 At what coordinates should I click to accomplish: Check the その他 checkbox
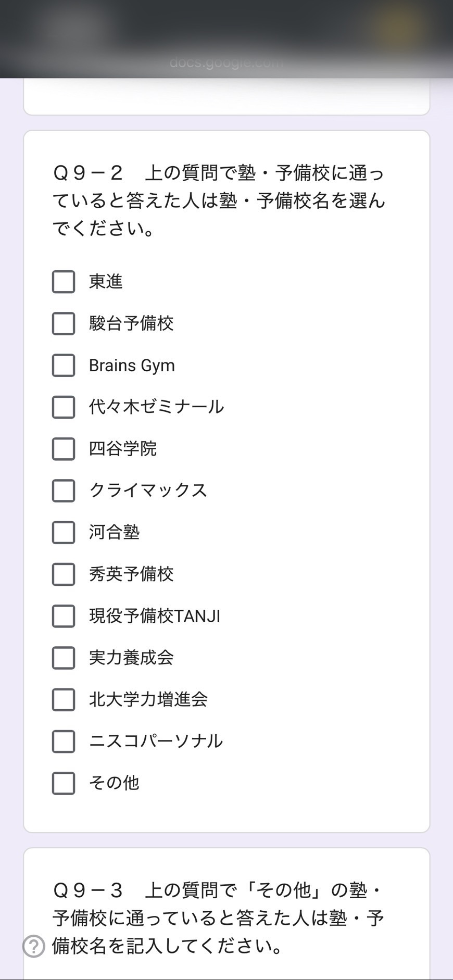pos(64,783)
